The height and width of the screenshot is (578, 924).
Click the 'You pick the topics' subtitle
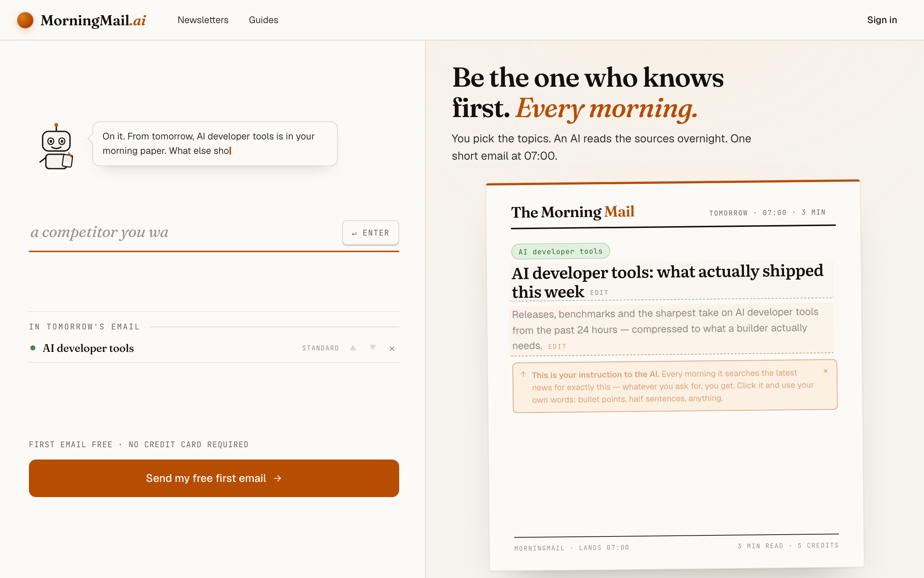[x=601, y=147]
